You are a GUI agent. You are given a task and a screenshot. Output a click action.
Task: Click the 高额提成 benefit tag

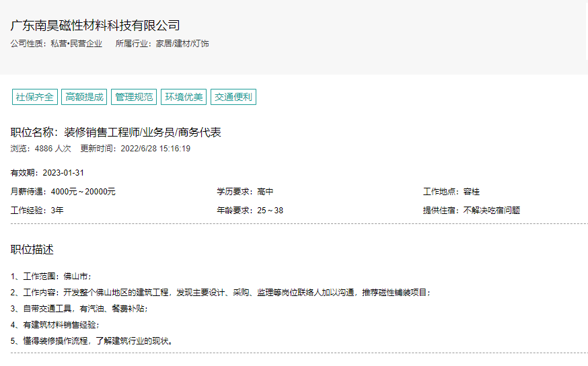pos(84,97)
